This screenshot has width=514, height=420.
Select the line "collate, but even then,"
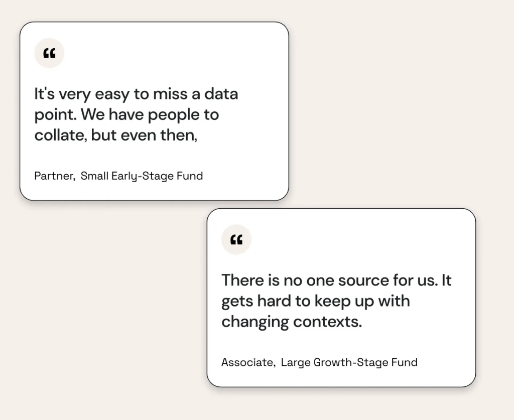click(x=115, y=135)
